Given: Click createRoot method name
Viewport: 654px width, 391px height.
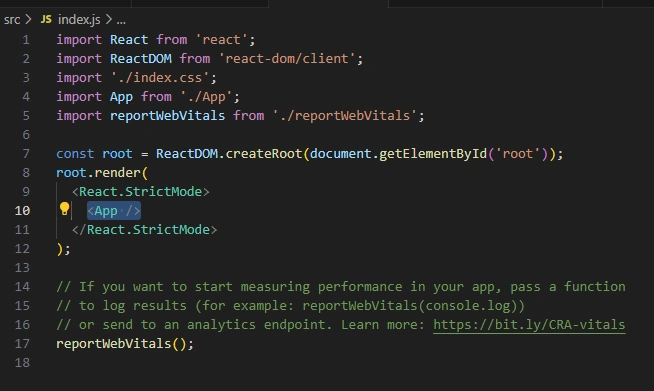Looking at the screenshot, I should [x=264, y=154].
